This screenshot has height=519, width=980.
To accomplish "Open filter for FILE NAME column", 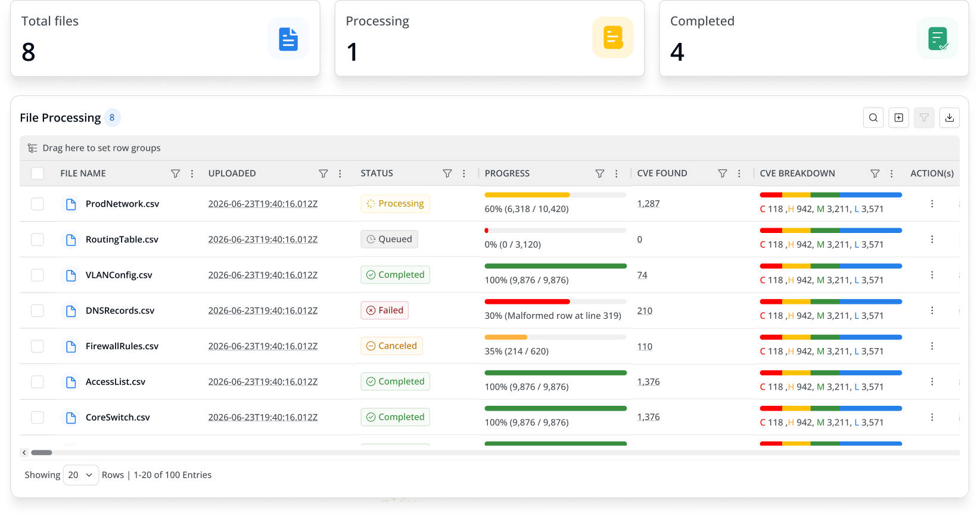I will click(175, 173).
